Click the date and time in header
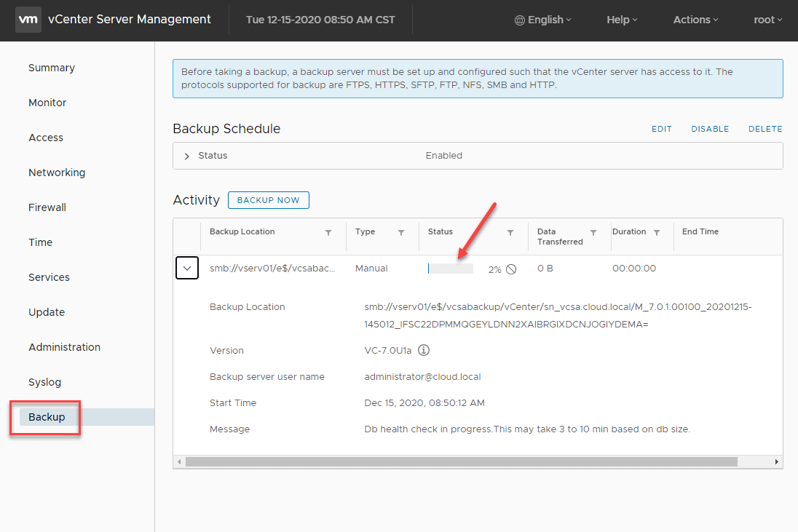Screen dimensions: 798x532 pos(320,20)
